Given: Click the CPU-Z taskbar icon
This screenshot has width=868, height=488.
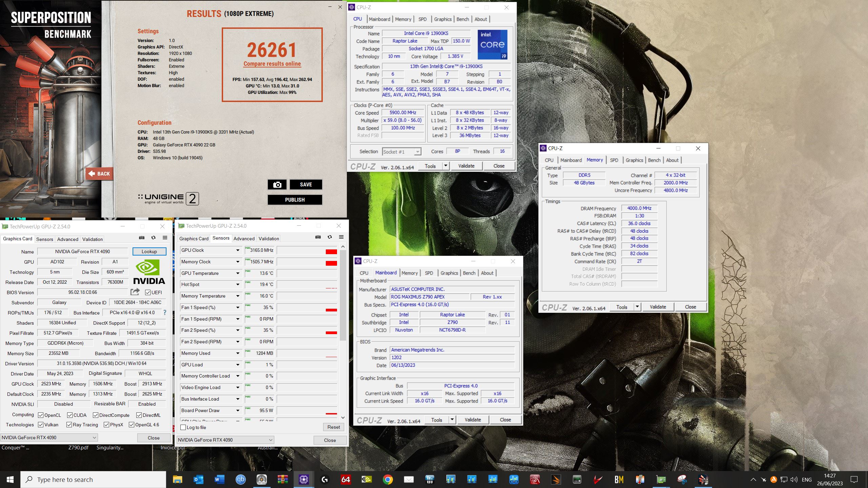Looking at the screenshot, I should pos(303,480).
